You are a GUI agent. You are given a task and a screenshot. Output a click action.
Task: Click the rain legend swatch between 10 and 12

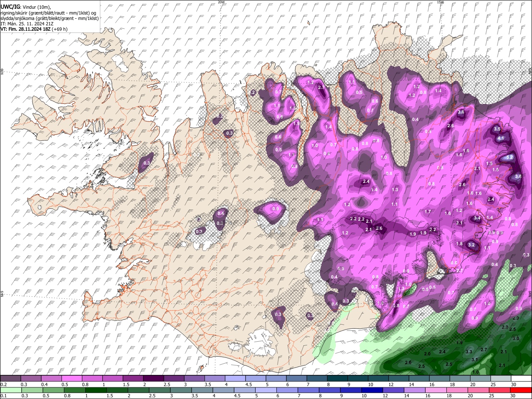[x=372, y=390]
